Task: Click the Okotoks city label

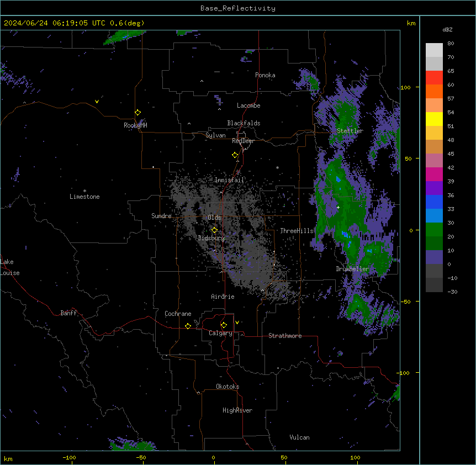Action: tap(228, 387)
